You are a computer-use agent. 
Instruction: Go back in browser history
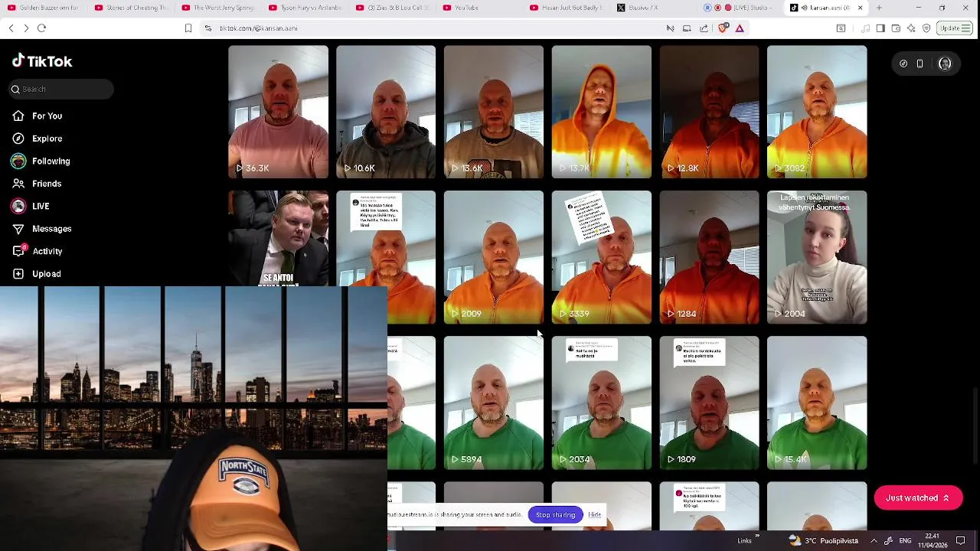click(11, 28)
